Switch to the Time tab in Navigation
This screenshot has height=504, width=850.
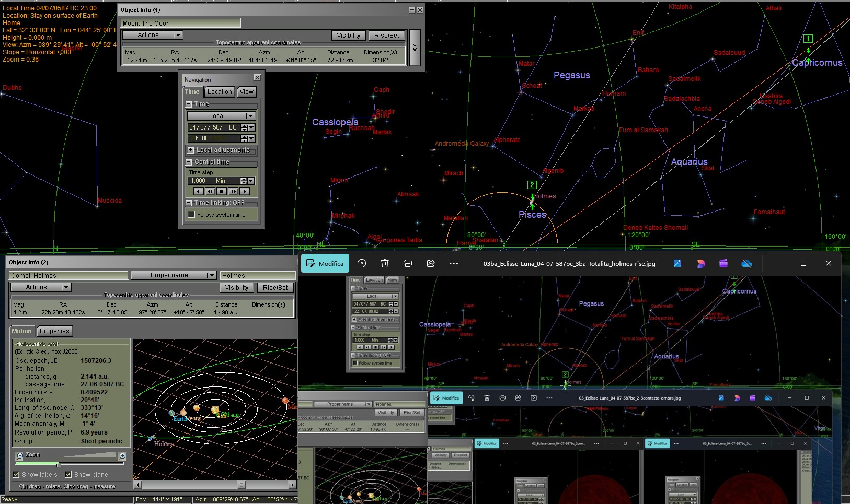tap(192, 92)
